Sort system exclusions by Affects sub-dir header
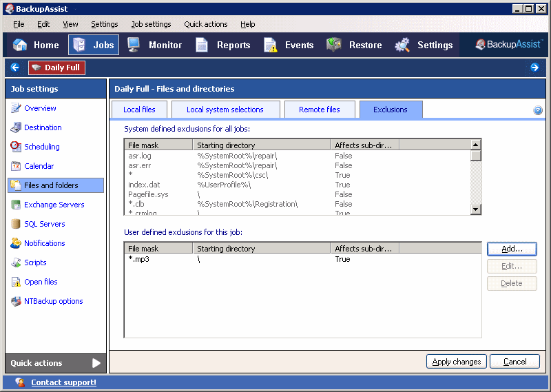This screenshot has width=551, height=392. pyautogui.click(x=365, y=145)
